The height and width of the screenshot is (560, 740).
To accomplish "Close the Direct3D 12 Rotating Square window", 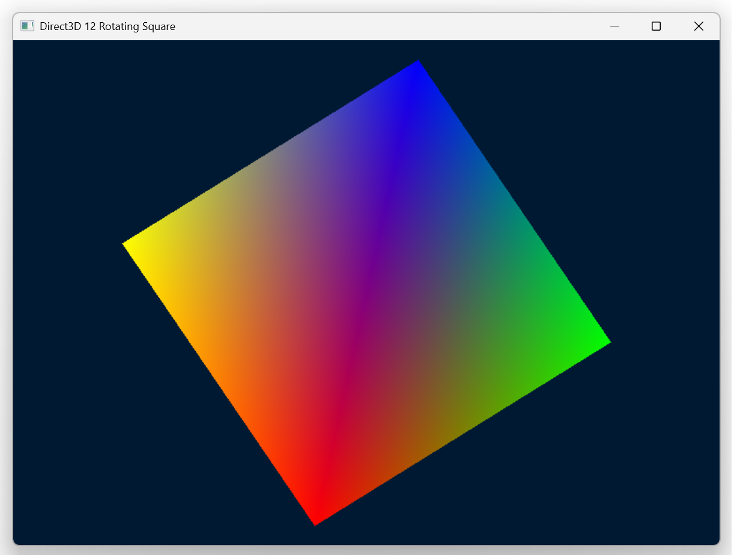I will tap(699, 26).
